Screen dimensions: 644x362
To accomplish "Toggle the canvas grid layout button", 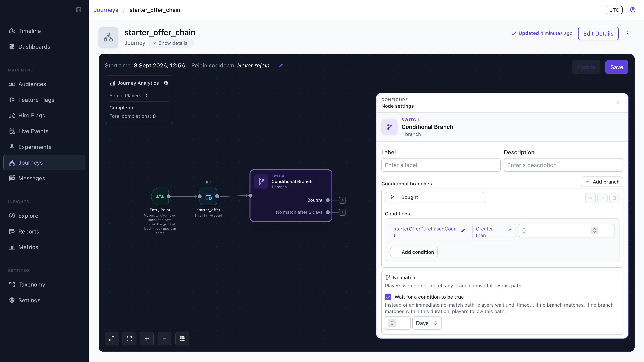I will 182,339.
